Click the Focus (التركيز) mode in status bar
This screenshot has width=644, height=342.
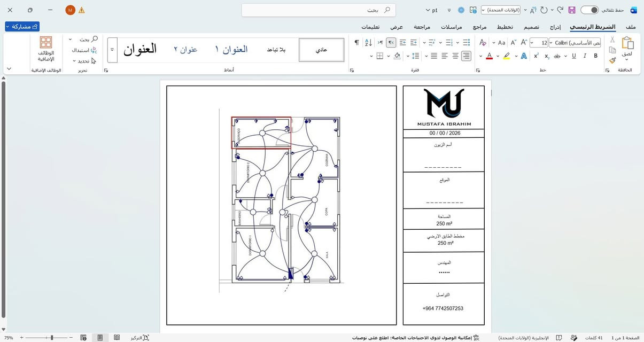140,338
